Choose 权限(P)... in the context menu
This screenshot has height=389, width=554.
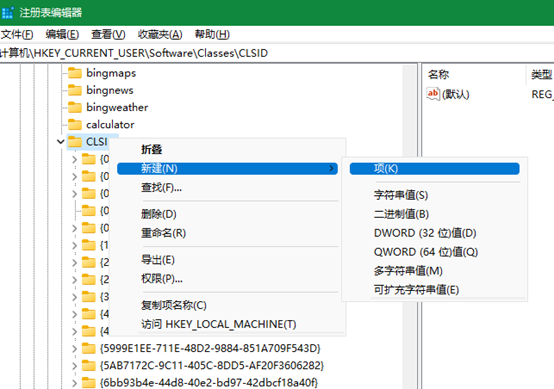coord(227,279)
